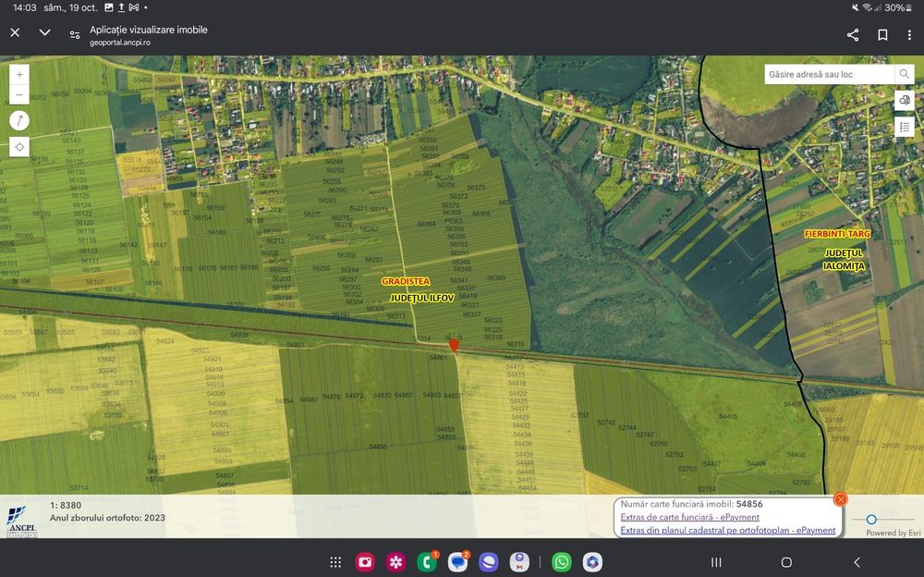Image resolution: width=924 pixels, height=577 pixels.
Task: Bookmark this page
Action: point(882,35)
